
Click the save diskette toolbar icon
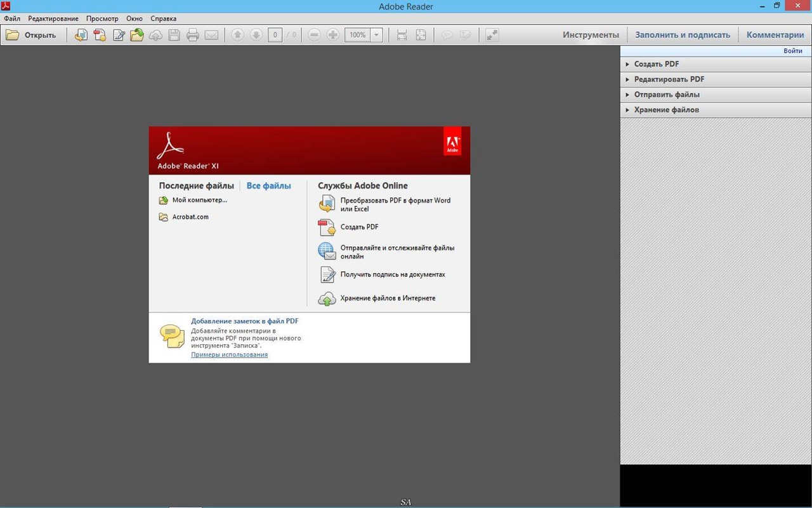pos(174,35)
